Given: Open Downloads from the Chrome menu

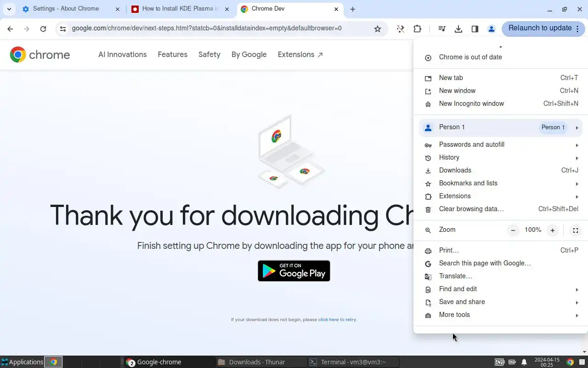Looking at the screenshot, I should (x=501, y=171).
